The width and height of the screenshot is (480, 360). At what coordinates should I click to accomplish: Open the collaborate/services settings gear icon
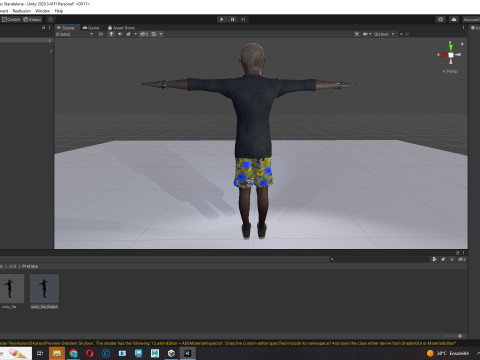(441, 19)
